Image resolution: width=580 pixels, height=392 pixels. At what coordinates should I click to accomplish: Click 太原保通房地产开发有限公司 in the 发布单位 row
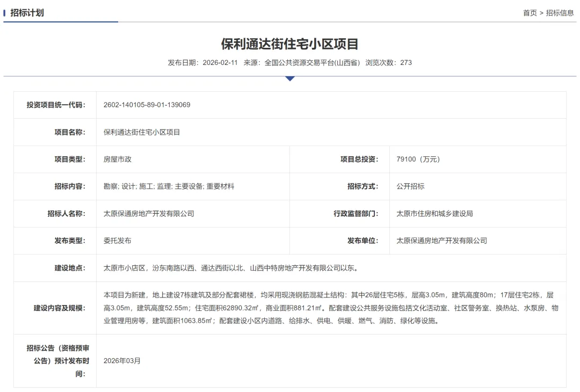click(x=441, y=241)
